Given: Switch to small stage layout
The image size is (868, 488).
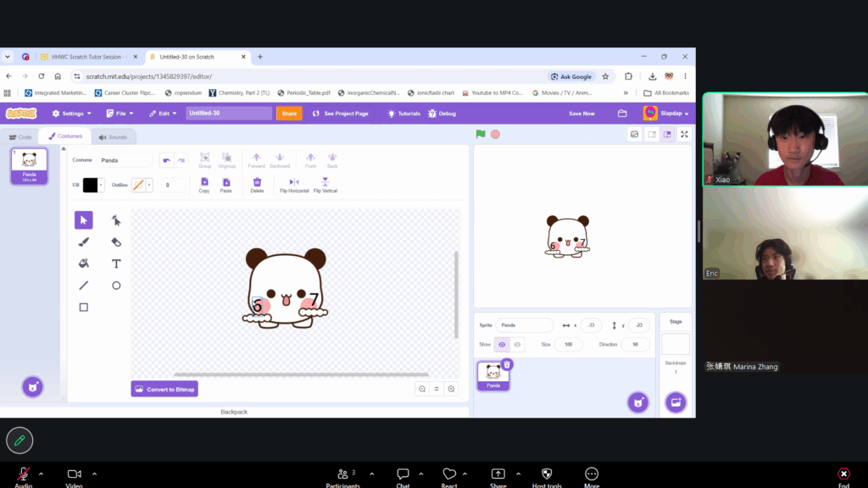Looking at the screenshot, I should pos(652,135).
